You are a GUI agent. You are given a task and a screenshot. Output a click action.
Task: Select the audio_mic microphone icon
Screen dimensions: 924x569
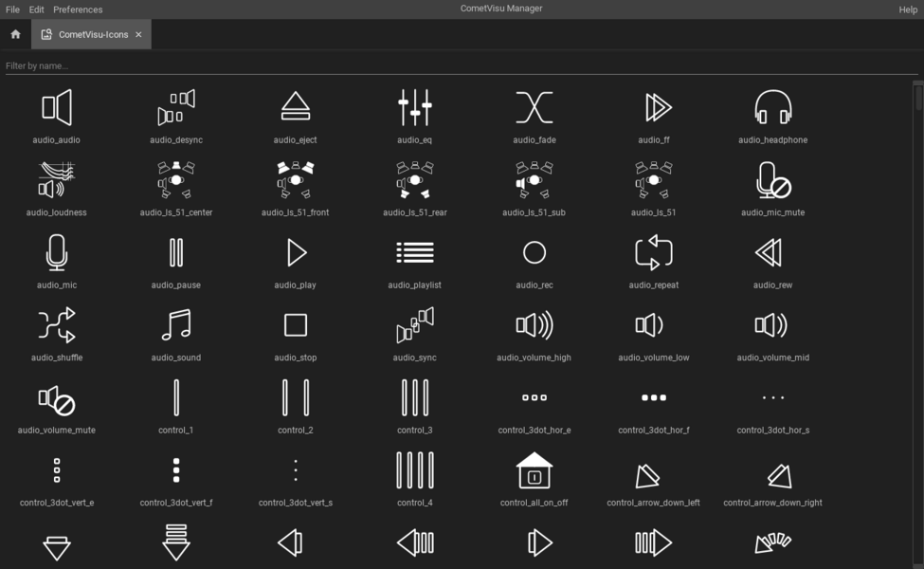coord(57,252)
